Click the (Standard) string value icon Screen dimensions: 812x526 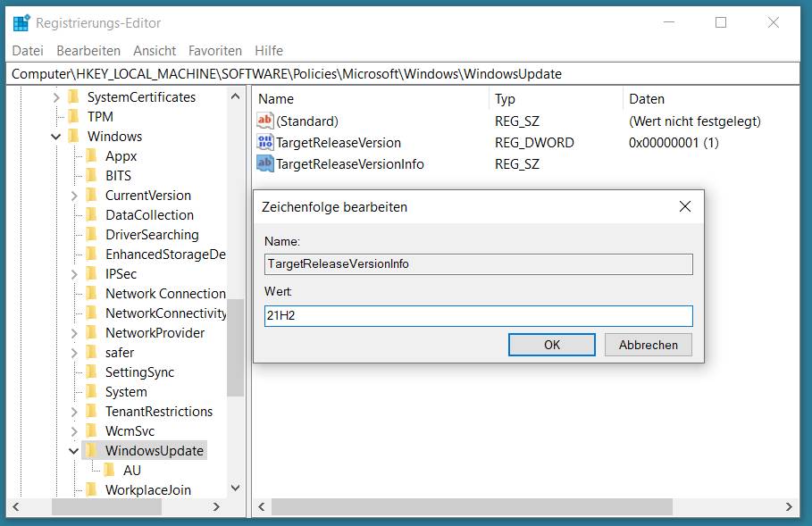coord(264,121)
